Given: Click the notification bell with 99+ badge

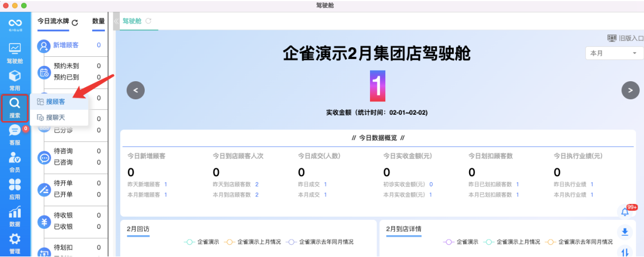Looking at the screenshot, I should [x=626, y=212].
